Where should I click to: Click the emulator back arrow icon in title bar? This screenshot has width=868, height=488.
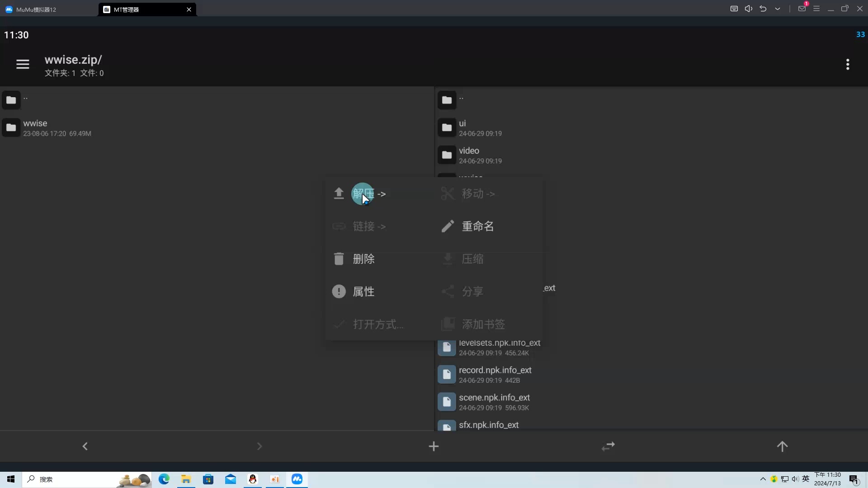click(763, 9)
